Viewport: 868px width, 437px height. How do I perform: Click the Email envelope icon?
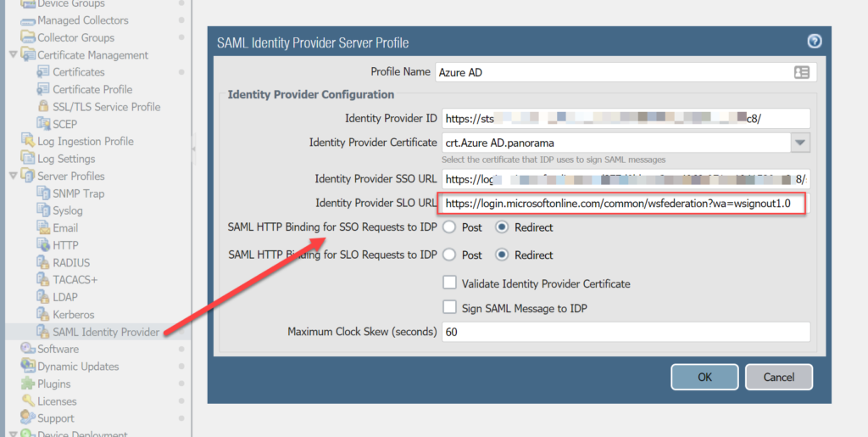(x=43, y=227)
